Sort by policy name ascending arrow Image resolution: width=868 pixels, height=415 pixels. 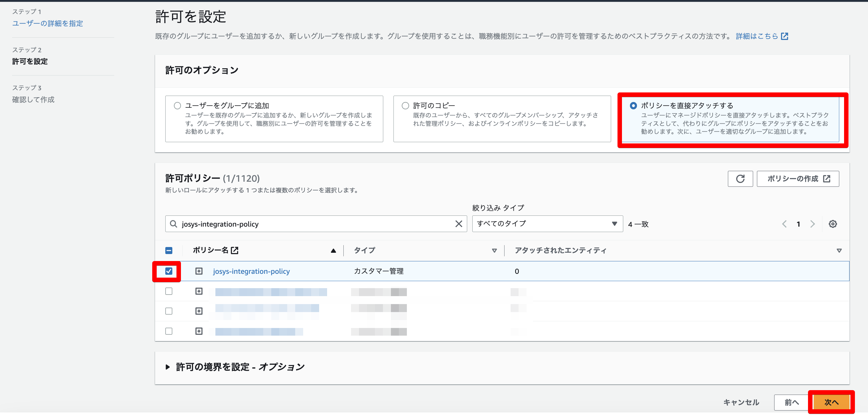pyautogui.click(x=333, y=251)
